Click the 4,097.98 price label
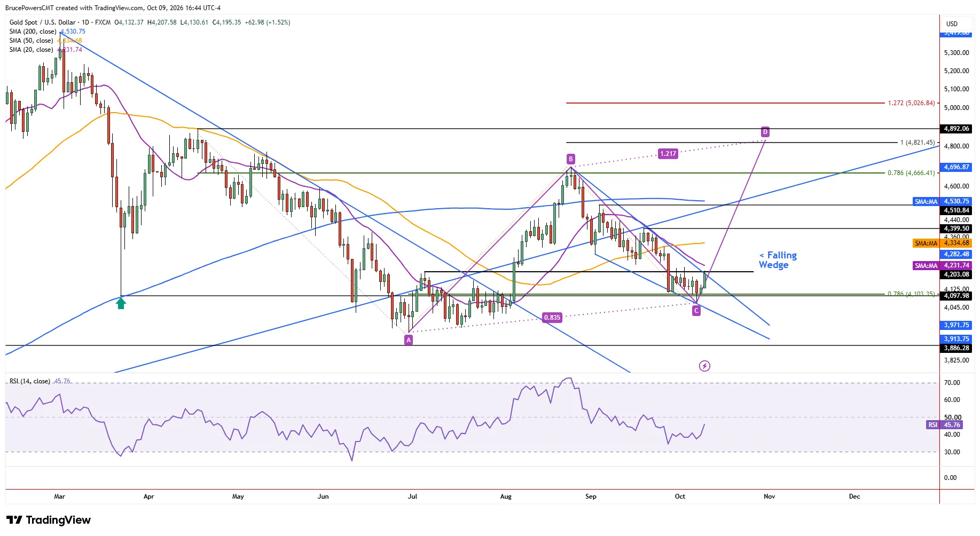Viewport: 980px width, 536px height. coord(956,296)
